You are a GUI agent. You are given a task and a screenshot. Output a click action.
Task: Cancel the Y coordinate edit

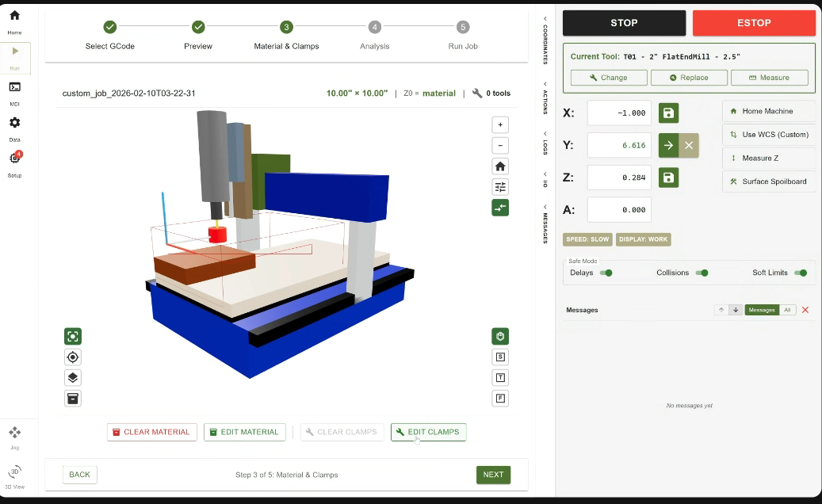pos(689,146)
